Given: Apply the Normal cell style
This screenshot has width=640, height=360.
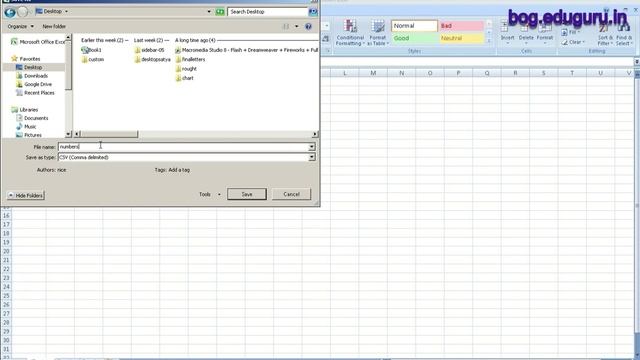Looking at the screenshot, I should click(414, 26).
